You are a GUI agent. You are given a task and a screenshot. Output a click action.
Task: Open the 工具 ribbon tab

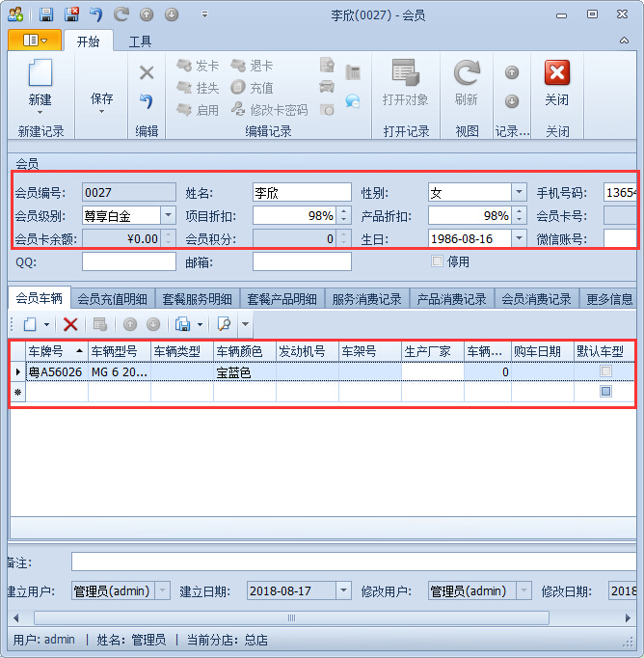point(141,41)
